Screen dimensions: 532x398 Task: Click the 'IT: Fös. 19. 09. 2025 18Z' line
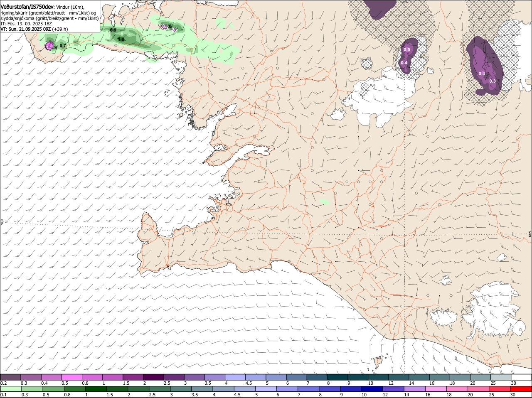point(26,24)
